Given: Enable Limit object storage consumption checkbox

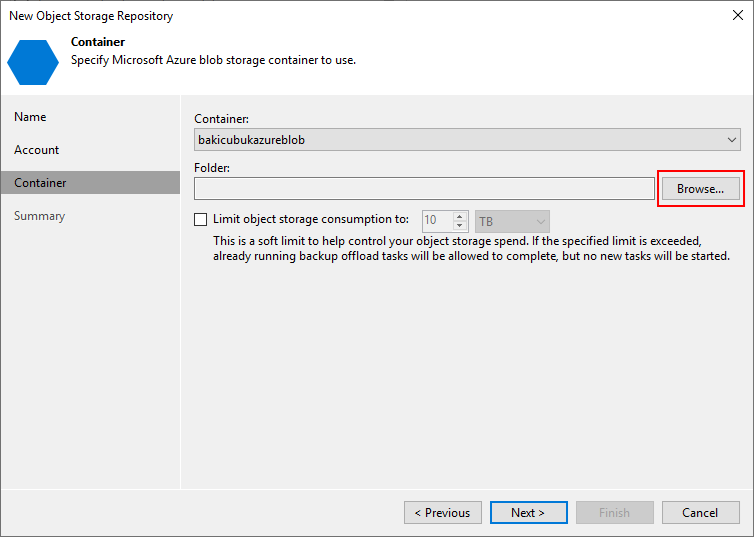Looking at the screenshot, I should 201,220.
